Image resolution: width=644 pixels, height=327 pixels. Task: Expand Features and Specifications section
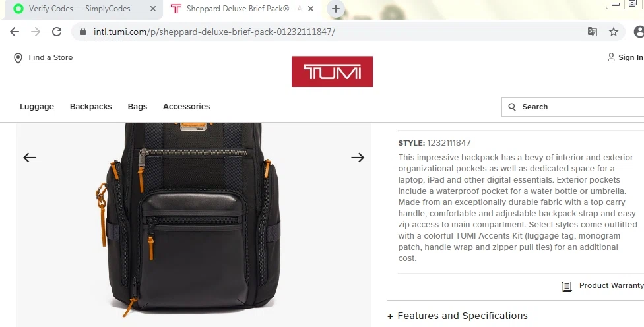[x=457, y=316]
